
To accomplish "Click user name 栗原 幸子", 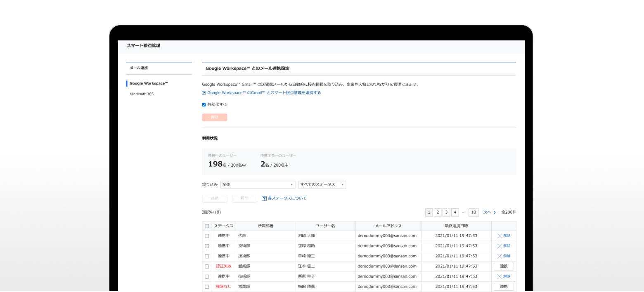I will pos(306,276).
